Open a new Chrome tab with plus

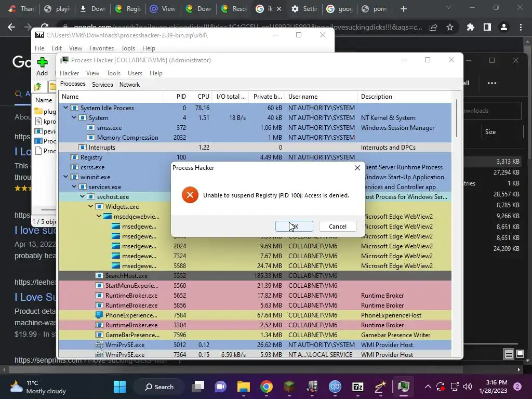click(x=403, y=9)
